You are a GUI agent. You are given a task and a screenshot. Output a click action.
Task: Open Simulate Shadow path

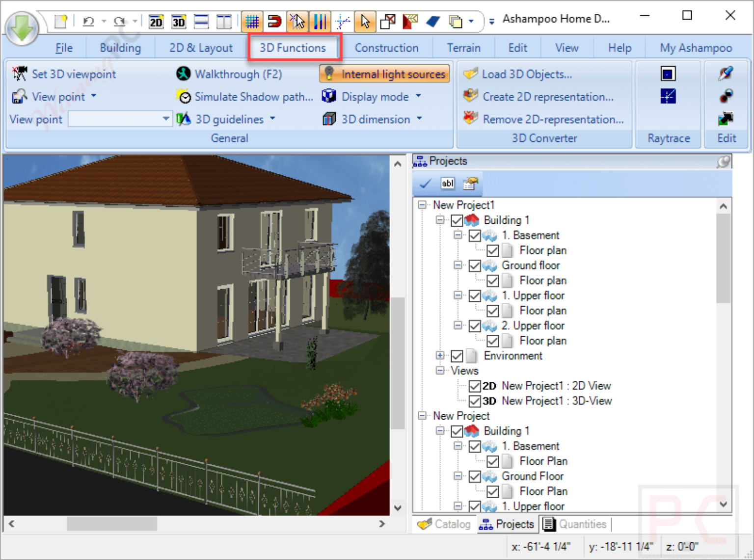point(244,97)
